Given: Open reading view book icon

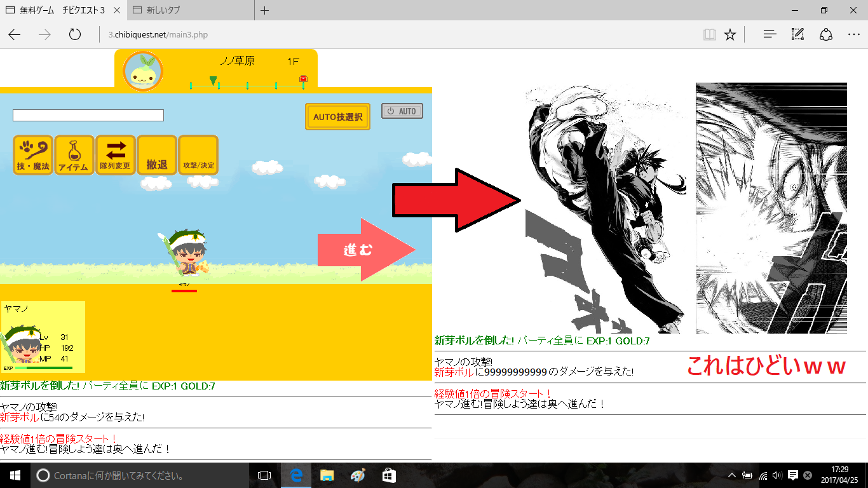Looking at the screenshot, I should (710, 34).
